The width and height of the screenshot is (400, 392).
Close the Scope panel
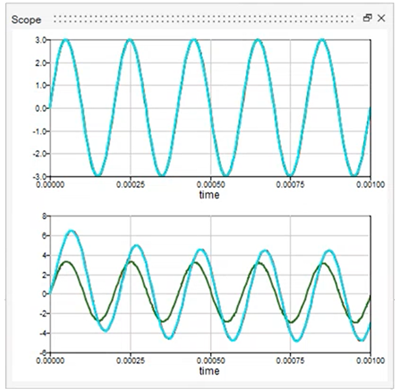point(381,18)
